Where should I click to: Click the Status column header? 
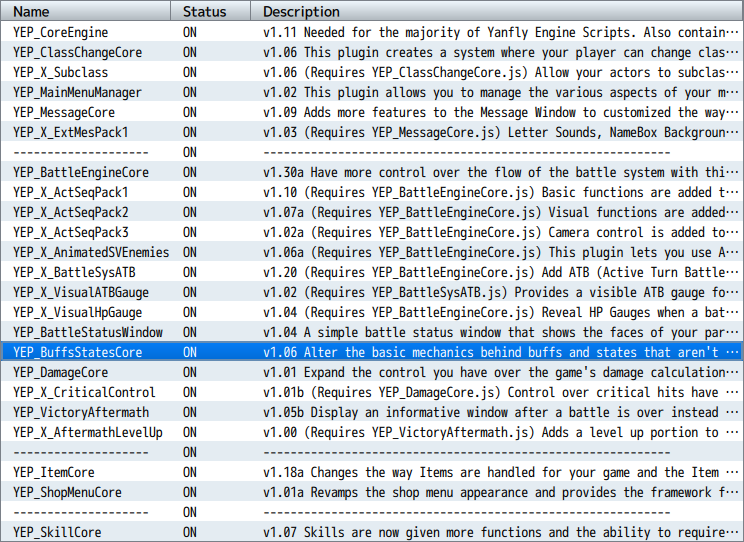click(x=211, y=11)
